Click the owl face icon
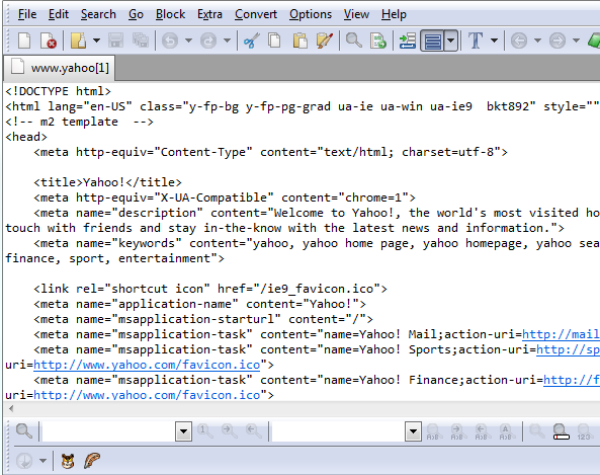Image resolution: width=600 pixels, height=475 pixels. 68,461
